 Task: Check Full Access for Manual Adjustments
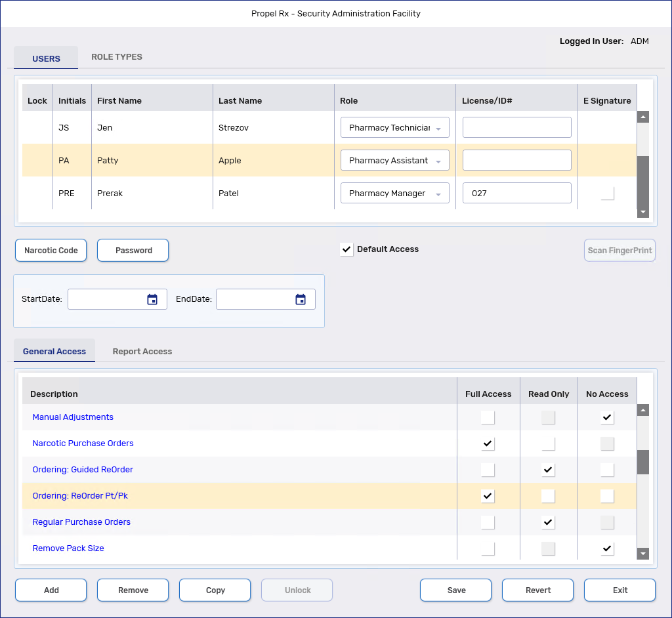(488, 417)
